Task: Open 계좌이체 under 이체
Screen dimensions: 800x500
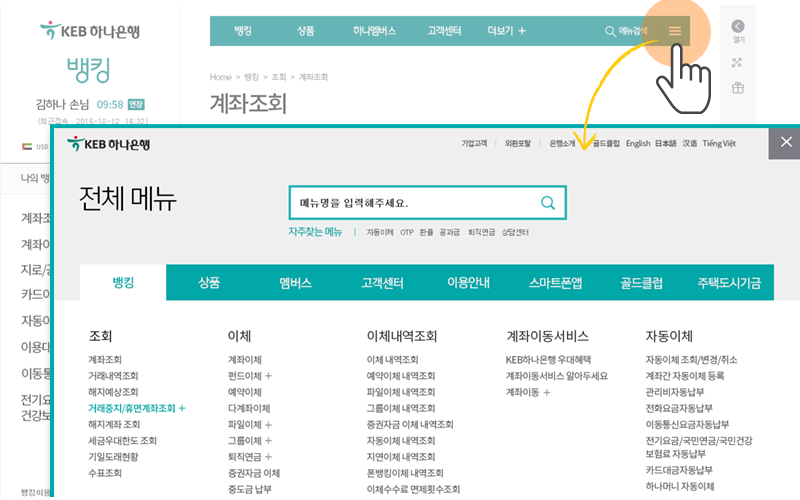Action: coord(244,360)
